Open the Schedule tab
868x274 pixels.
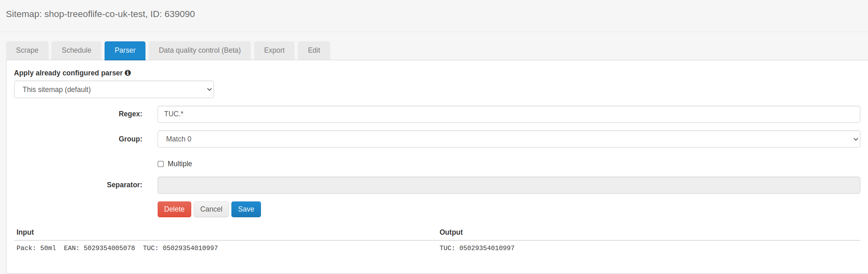76,50
